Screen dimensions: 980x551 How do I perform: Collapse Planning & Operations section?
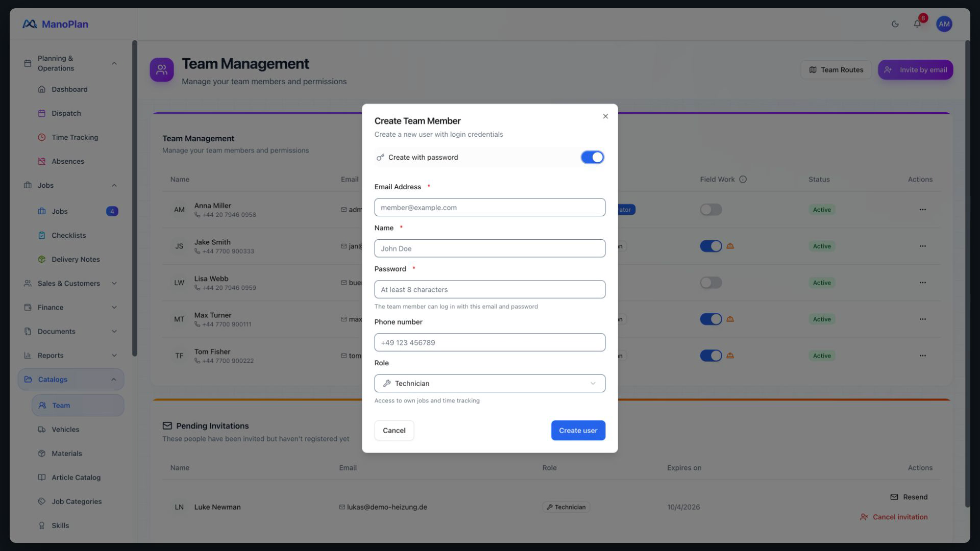pos(71,63)
